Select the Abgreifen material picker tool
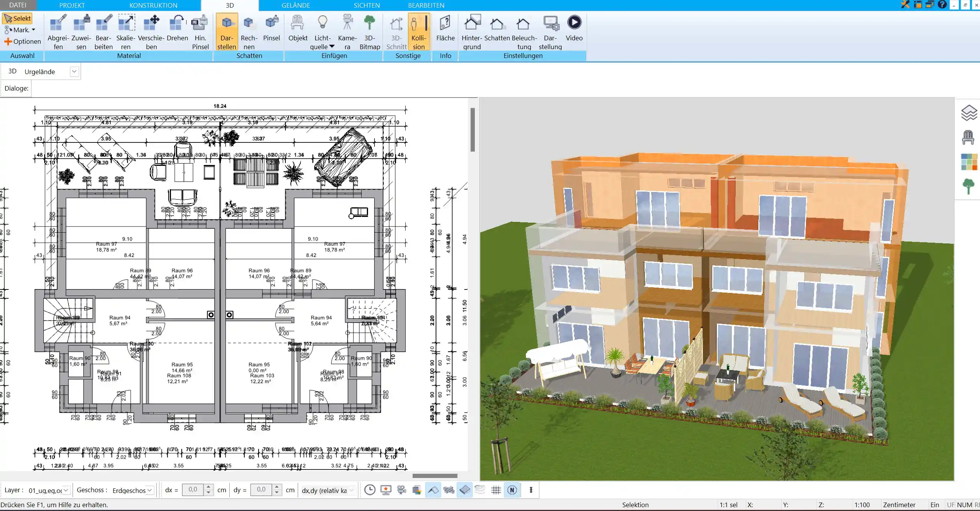Image resolution: width=980 pixels, height=511 pixels. click(x=58, y=32)
